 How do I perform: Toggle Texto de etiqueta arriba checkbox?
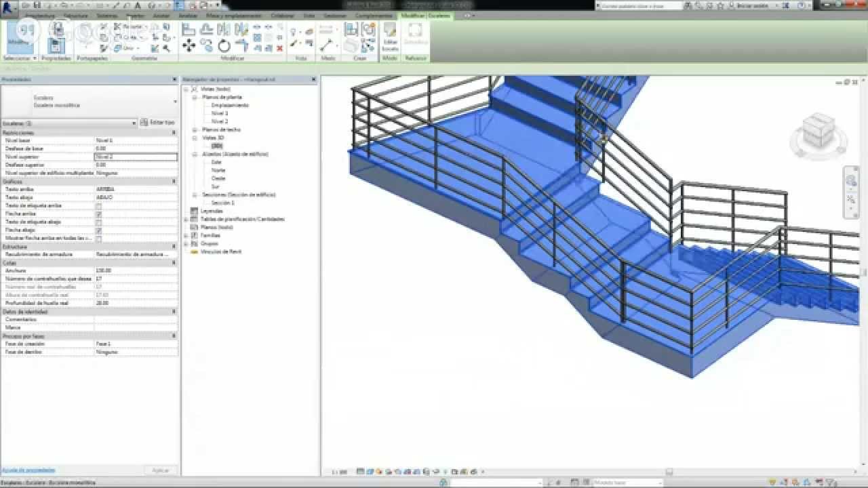coord(98,206)
